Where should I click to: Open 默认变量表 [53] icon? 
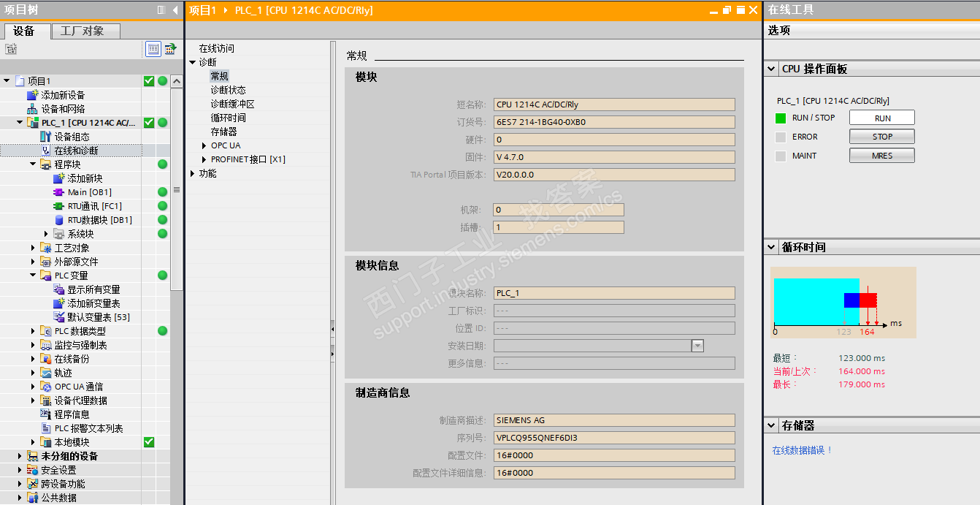click(x=59, y=317)
